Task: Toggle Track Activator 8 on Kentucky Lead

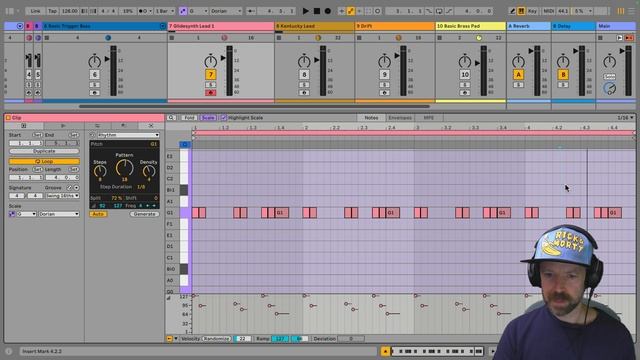Action: (304, 75)
